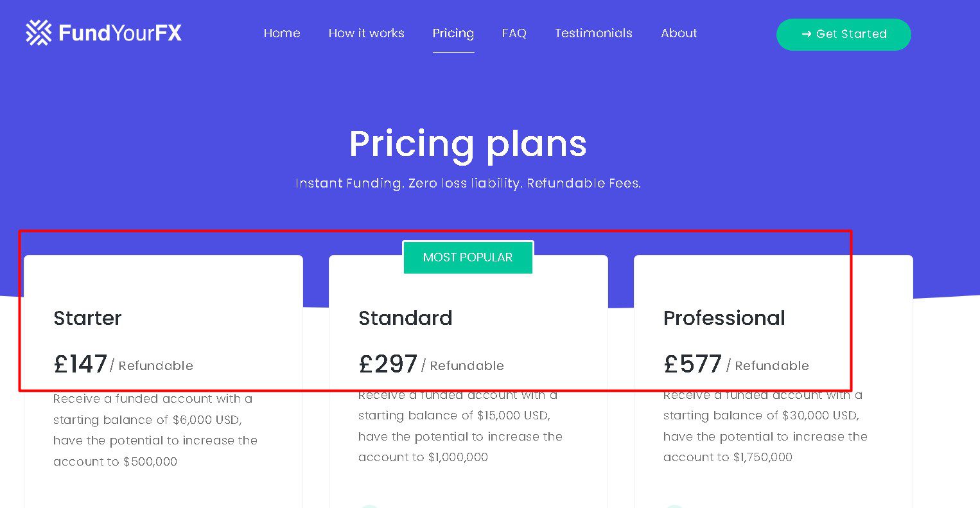Click the green Get Started button
The image size is (980, 508).
844,34
